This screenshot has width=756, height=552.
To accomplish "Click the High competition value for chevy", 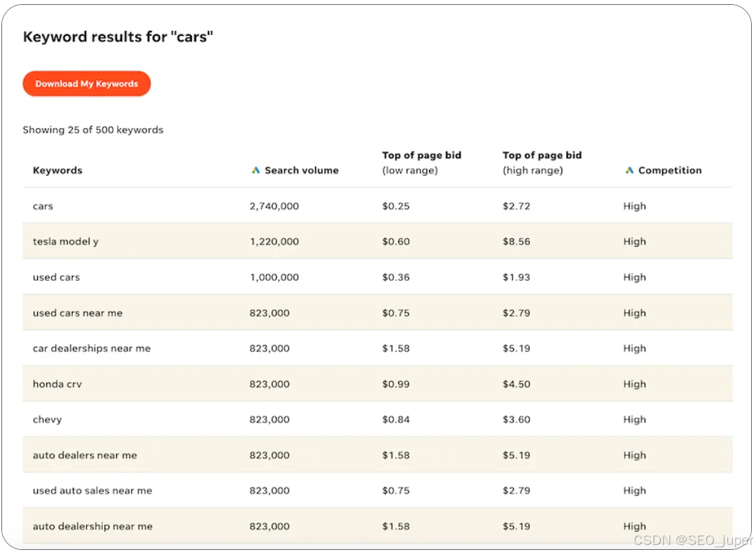I will (x=634, y=420).
